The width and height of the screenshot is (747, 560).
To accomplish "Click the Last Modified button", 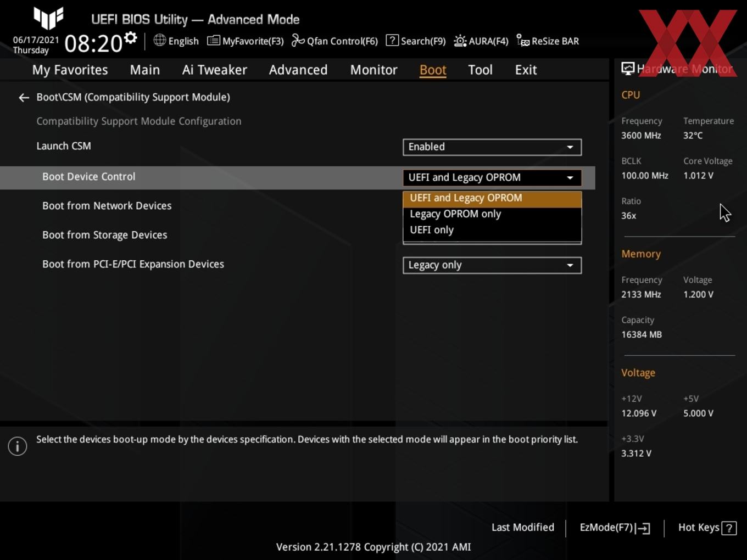I will 523,527.
